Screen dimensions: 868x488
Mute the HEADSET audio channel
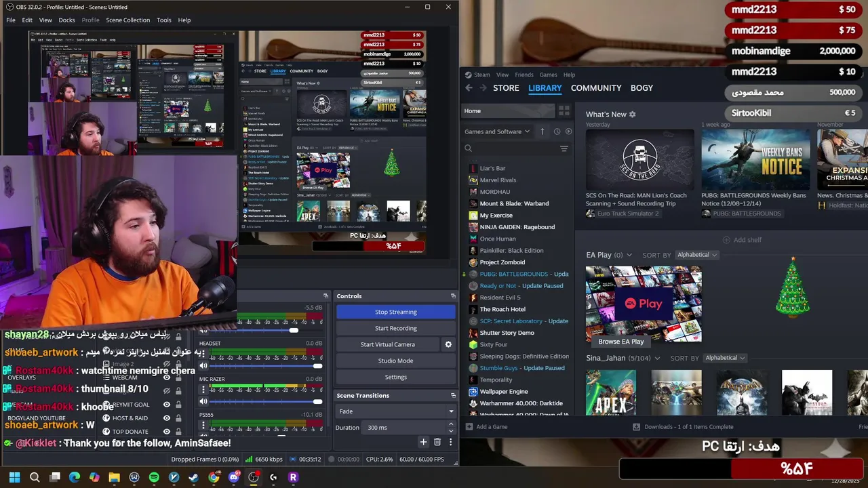tap(203, 367)
